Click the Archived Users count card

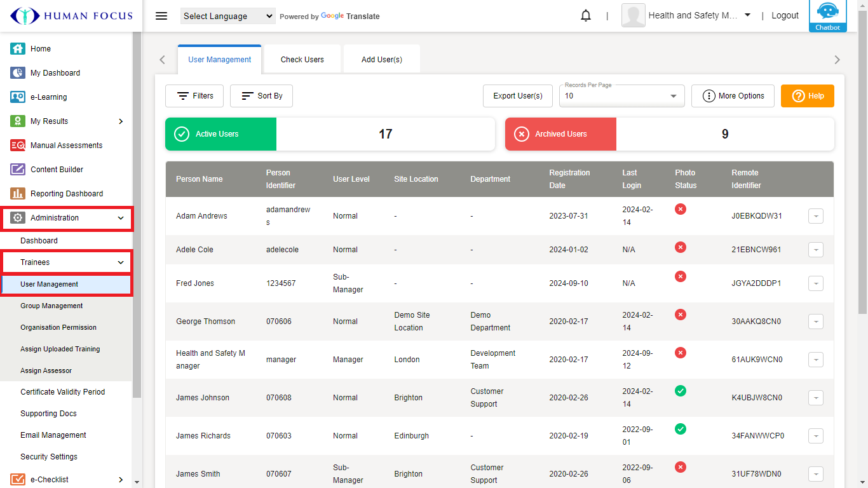coord(669,134)
